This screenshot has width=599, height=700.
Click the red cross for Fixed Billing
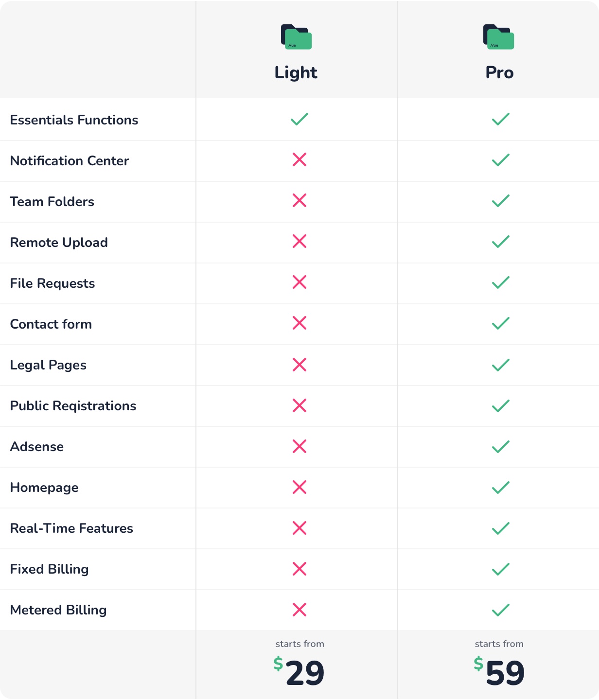point(299,569)
